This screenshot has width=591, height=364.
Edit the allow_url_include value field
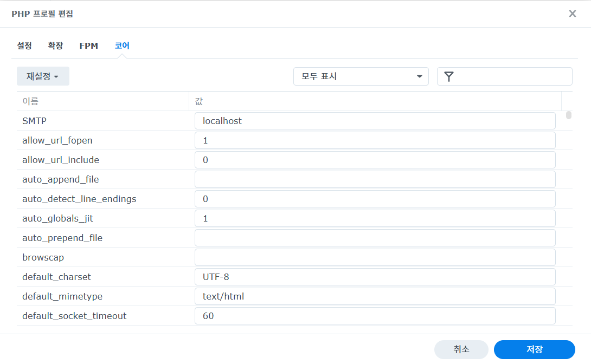(375, 160)
